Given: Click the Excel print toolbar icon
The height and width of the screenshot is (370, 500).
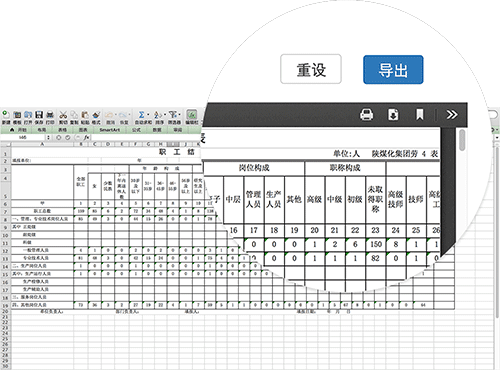Looking at the screenshot, I should [x=50, y=115].
